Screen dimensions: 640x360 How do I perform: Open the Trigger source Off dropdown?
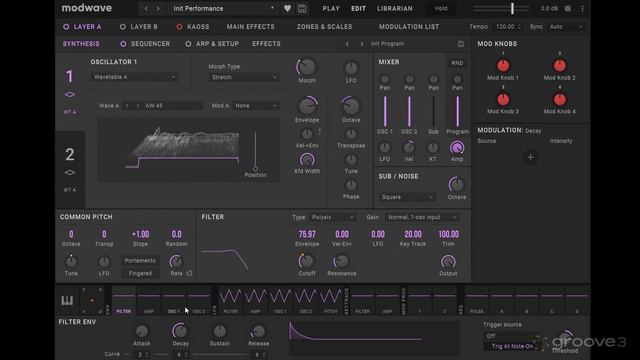pyautogui.click(x=512, y=336)
